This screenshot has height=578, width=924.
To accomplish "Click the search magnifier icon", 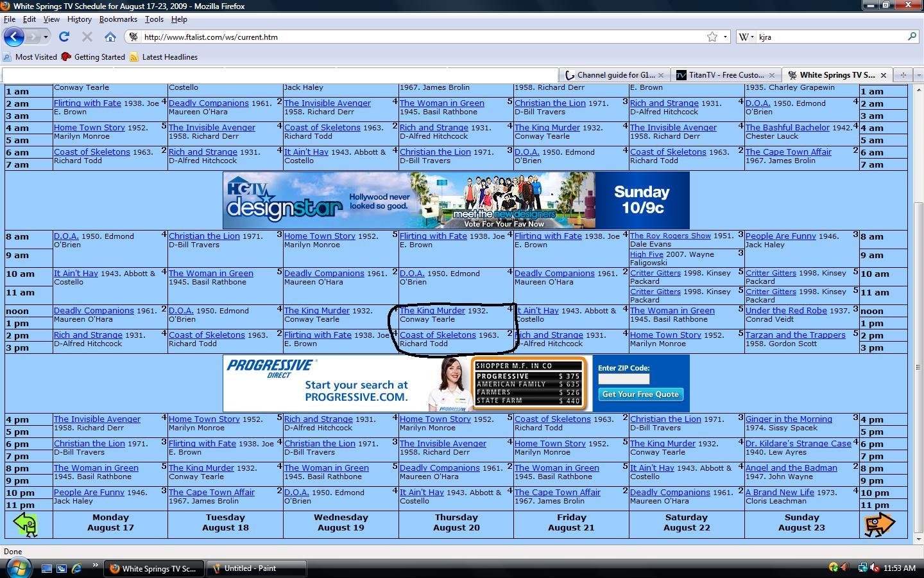I will click(x=911, y=37).
